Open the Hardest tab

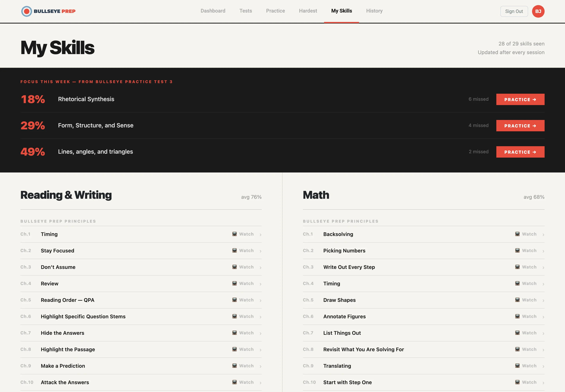[x=308, y=11]
